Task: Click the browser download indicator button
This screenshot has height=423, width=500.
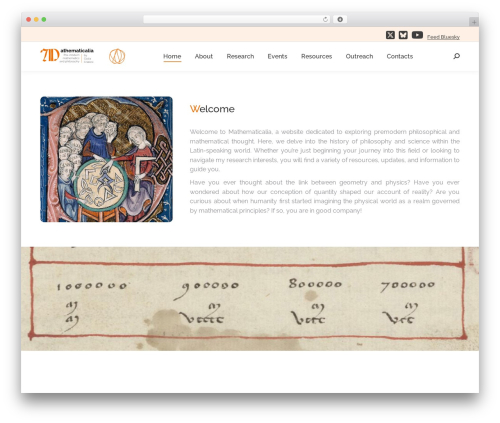Action: 340,19
